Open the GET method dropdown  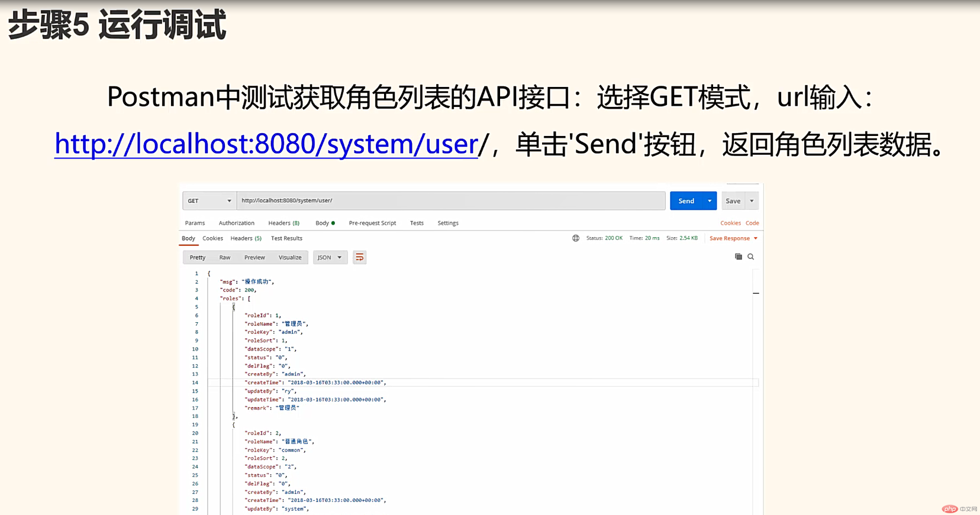point(209,201)
